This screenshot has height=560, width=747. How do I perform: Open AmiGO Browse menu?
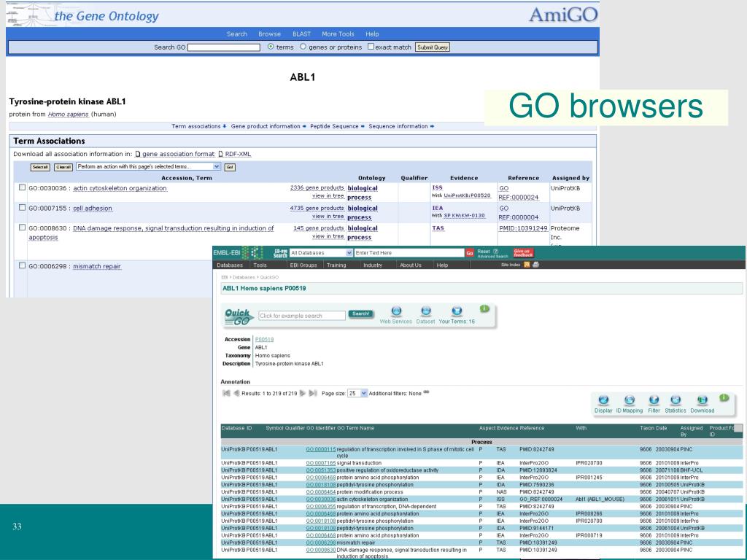tap(270, 34)
